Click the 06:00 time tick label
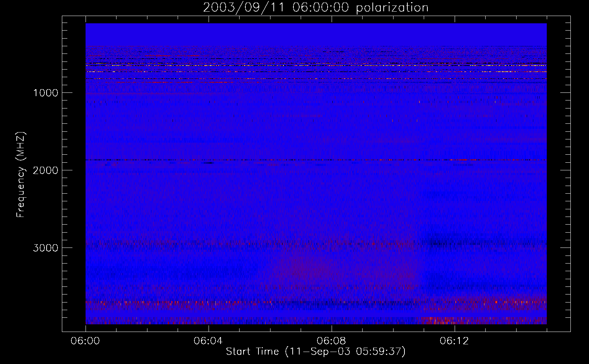The width and height of the screenshot is (589, 364). 86,341
